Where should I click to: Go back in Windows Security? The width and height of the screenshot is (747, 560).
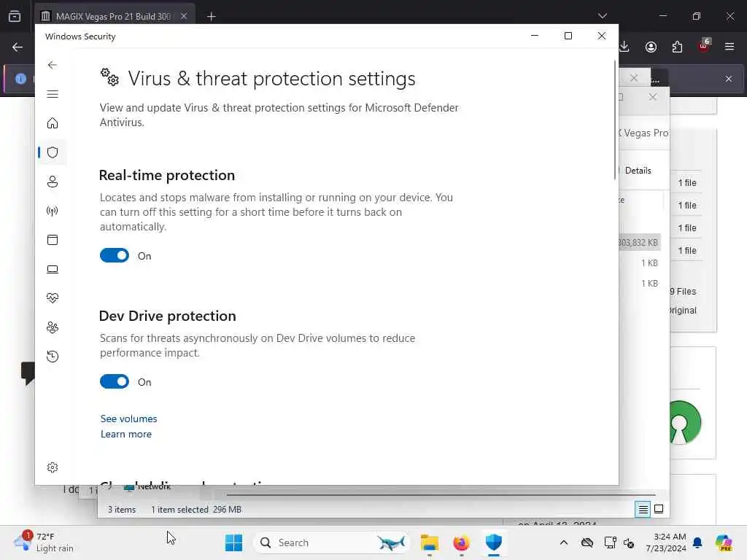coord(53,65)
